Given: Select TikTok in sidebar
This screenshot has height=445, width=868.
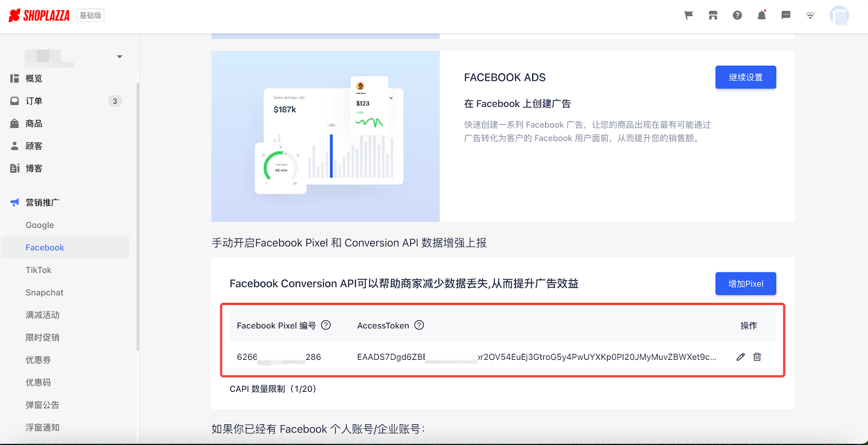Looking at the screenshot, I should pos(39,270).
